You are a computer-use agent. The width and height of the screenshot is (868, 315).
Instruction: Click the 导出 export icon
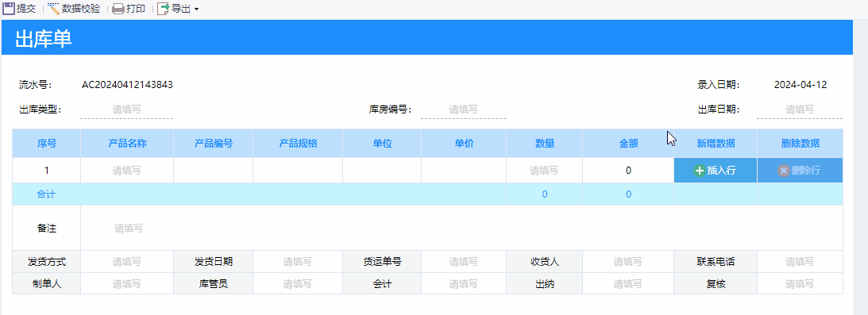[x=164, y=8]
